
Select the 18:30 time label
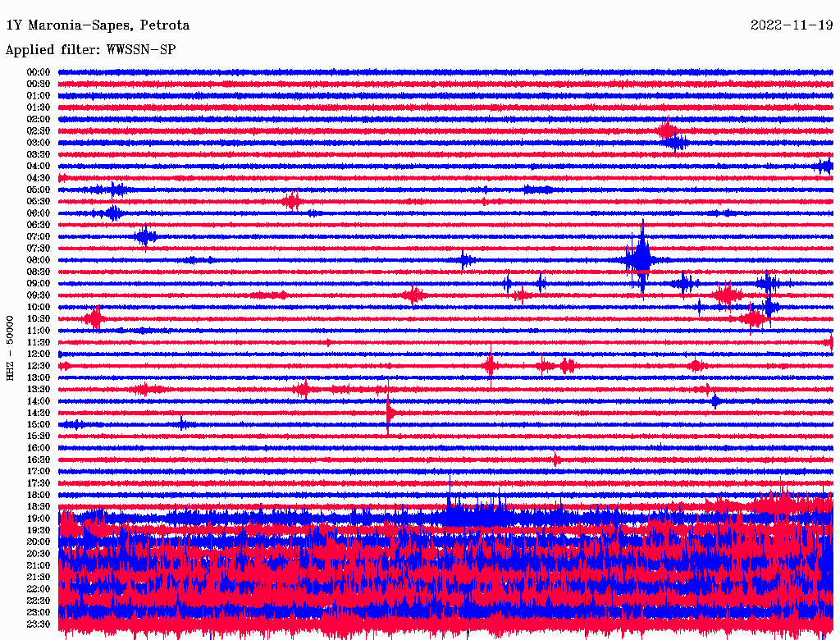pyautogui.click(x=39, y=506)
